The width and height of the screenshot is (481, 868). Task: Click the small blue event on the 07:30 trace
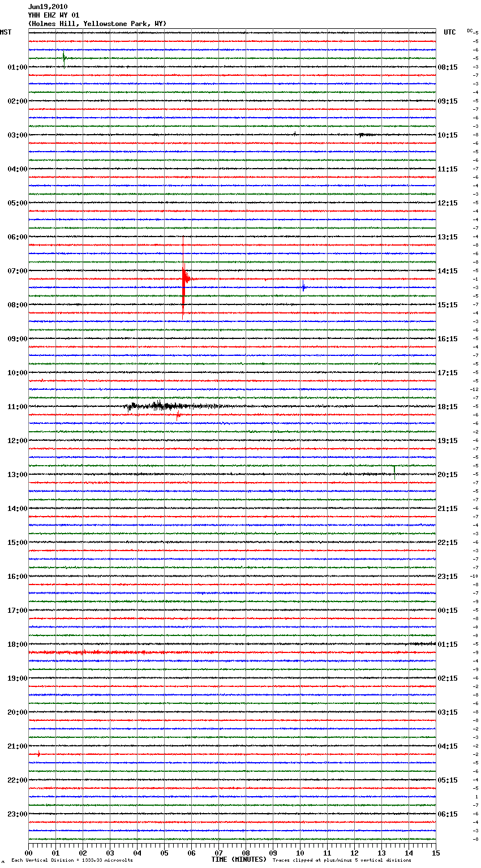click(x=304, y=287)
